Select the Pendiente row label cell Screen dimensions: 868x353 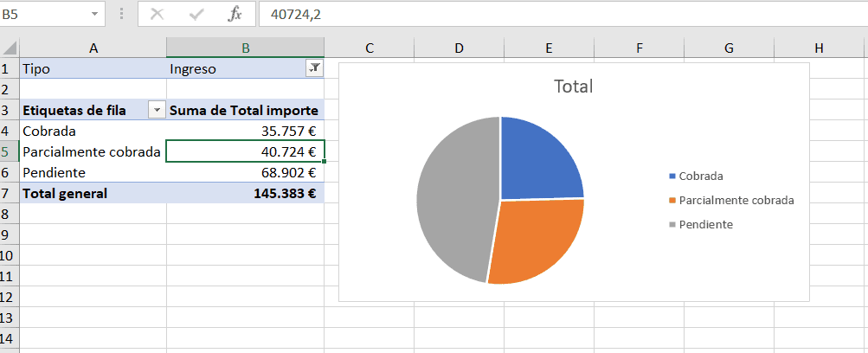(93, 173)
